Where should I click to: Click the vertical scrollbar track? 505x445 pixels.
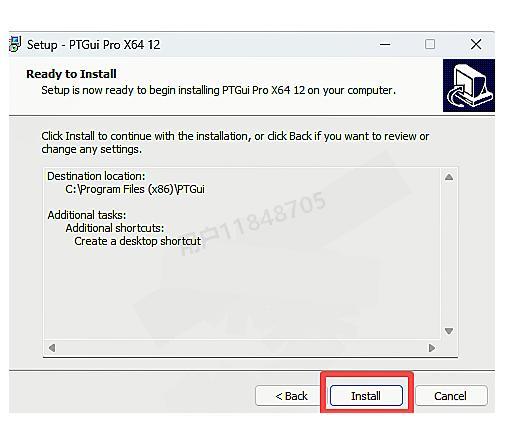pyautogui.click(x=449, y=254)
